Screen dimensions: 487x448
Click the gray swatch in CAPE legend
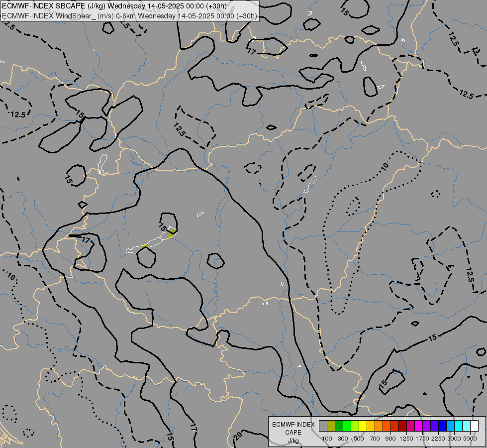[323, 426]
